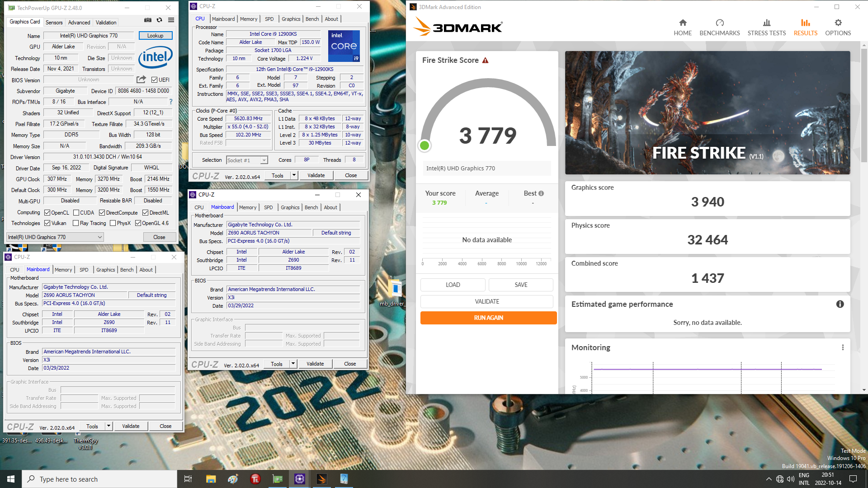Screen dimensions: 868x488
Task: Toggle the PhysX checkbox
Action: point(113,223)
